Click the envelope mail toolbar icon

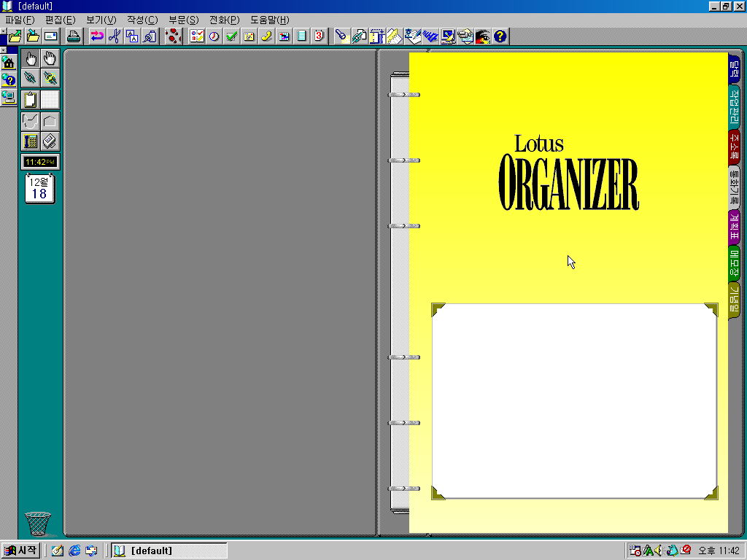click(50, 36)
